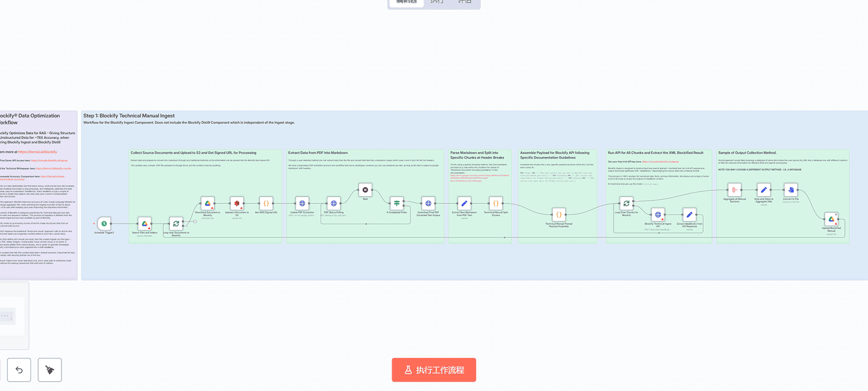Screen dimensions: 868x391
Task: Switch to the 执行 tab
Action: [x=437, y=3]
